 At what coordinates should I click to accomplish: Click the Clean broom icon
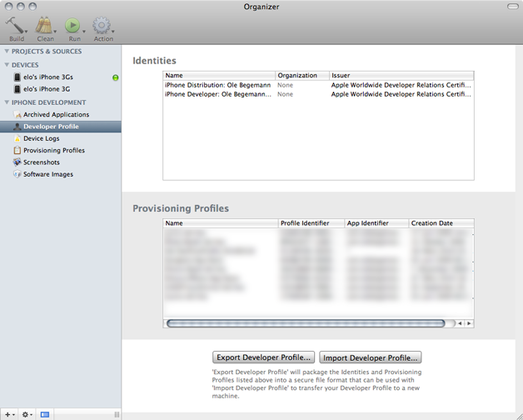[x=44, y=26]
